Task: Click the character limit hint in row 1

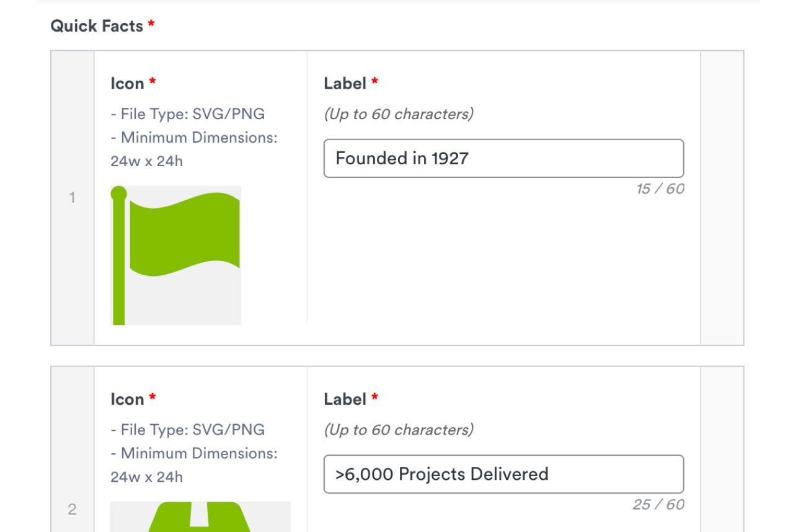Action: pyautogui.click(x=398, y=114)
